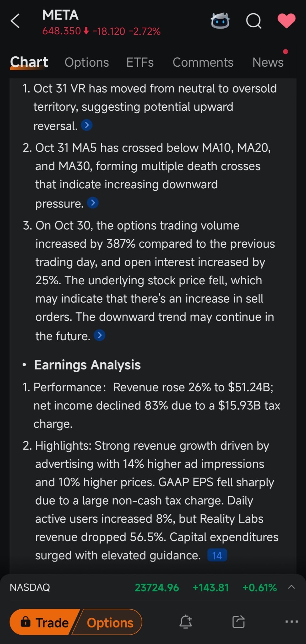Image resolution: width=306 pixels, height=644 pixels.
Task: Tap the search magnifier icon
Action: (254, 21)
